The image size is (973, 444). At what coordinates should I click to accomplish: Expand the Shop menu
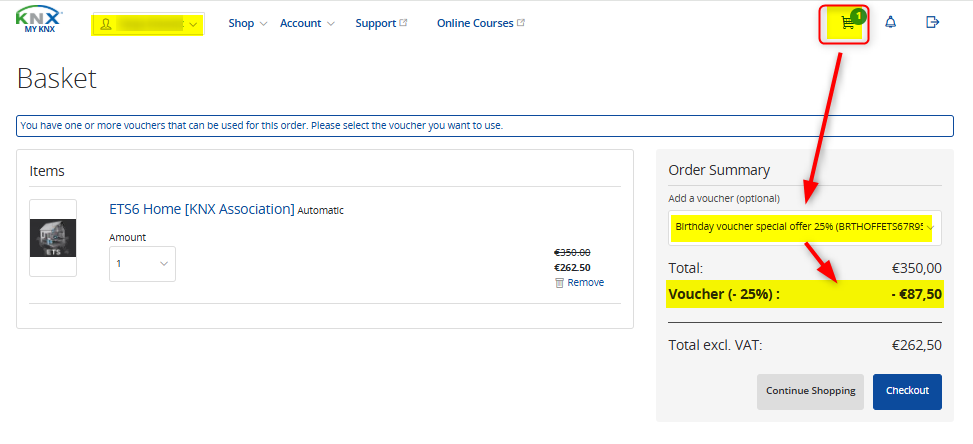(x=248, y=24)
